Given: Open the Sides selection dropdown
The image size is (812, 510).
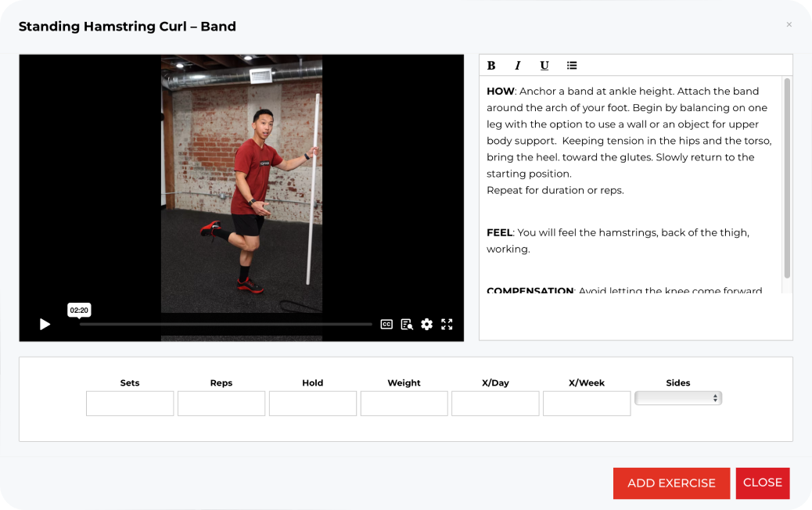Looking at the screenshot, I should coord(677,398).
